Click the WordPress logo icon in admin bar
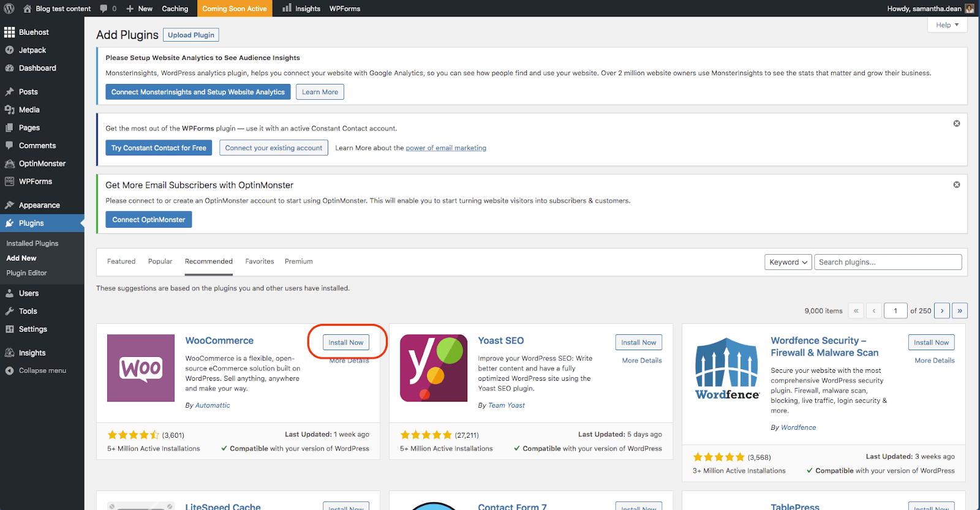Screen dimensions: 980x510 [9, 9]
